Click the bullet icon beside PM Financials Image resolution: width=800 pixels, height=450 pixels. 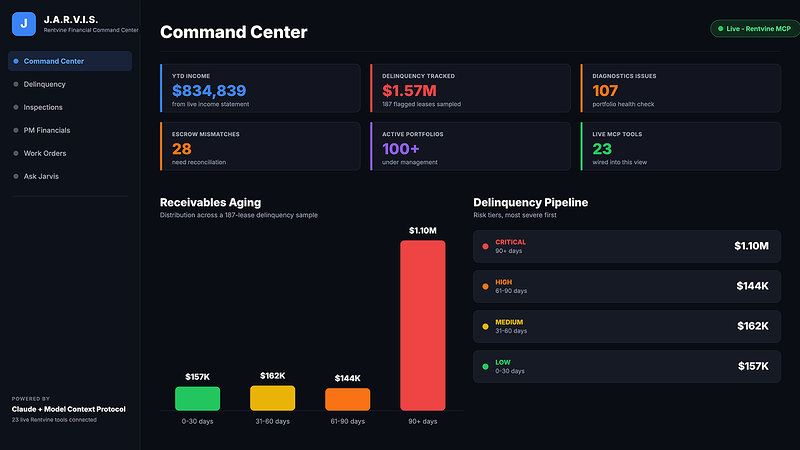[x=16, y=130]
